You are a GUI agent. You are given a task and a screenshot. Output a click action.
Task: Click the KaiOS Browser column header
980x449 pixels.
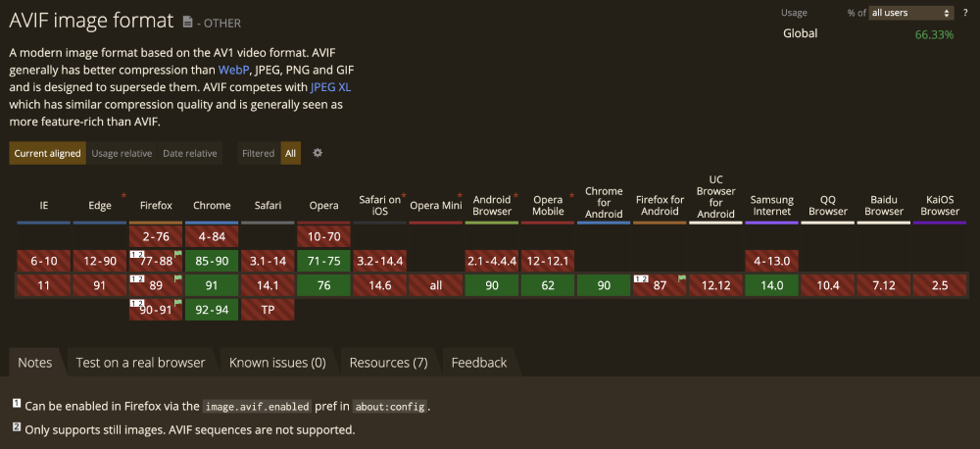click(x=940, y=206)
